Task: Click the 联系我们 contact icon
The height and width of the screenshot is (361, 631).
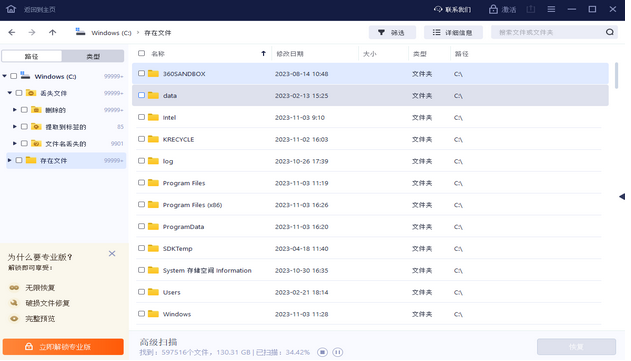Action: point(438,9)
